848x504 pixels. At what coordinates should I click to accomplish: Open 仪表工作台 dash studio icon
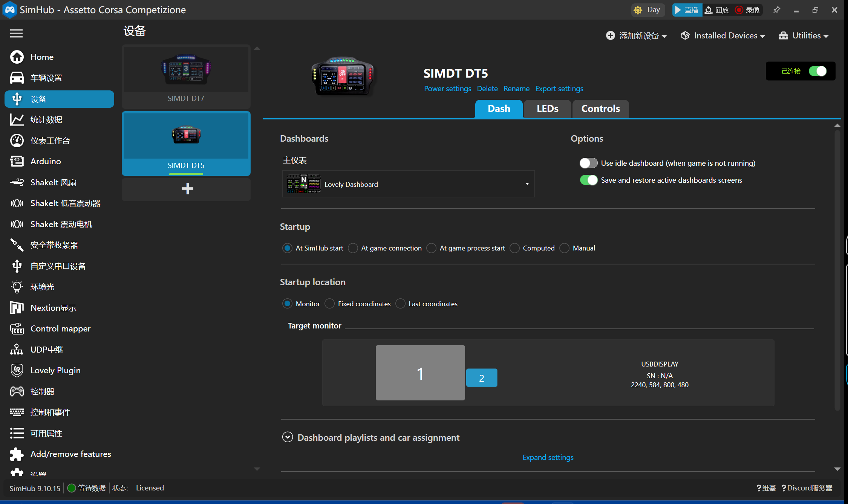click(x=17, y=141)
